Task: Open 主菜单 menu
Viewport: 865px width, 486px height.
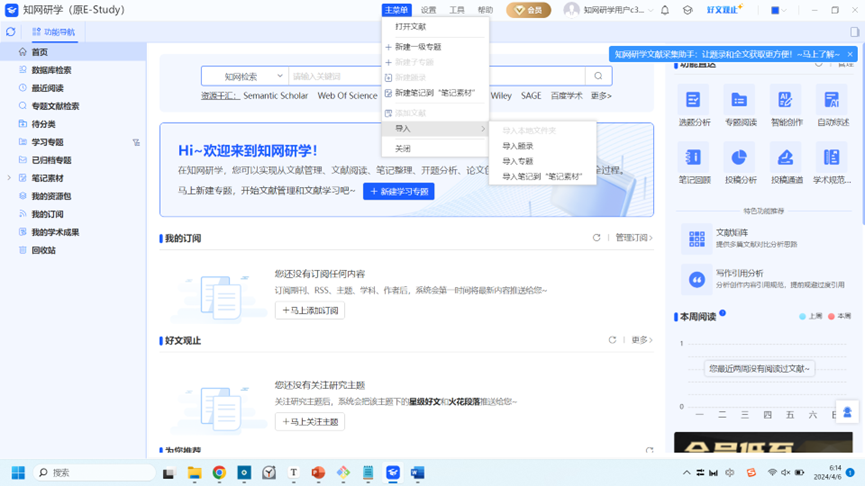Action: coord(396,10)
